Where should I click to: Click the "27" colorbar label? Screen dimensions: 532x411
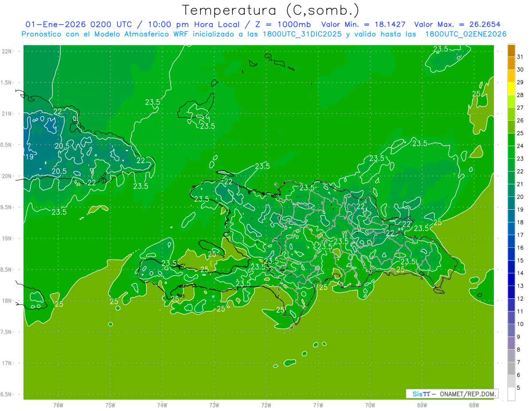(520, 107)
